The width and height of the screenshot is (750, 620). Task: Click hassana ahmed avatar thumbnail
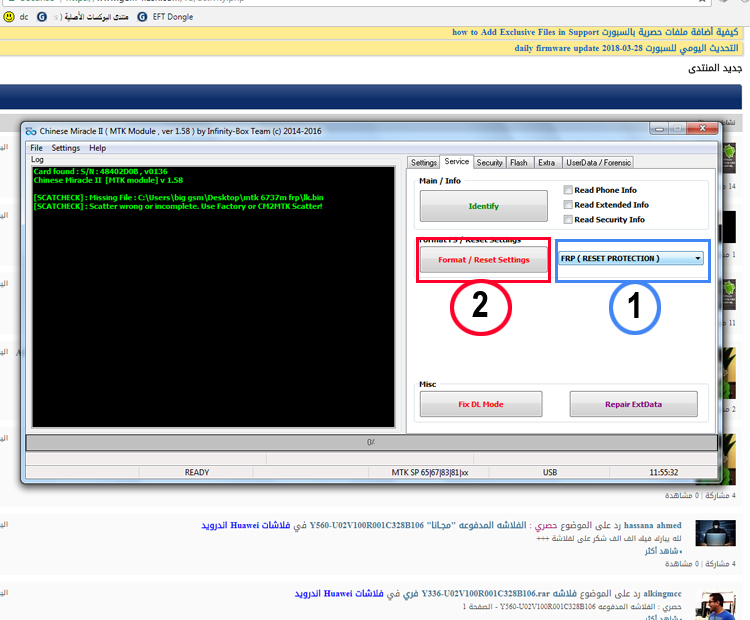[x=715, y=533]
